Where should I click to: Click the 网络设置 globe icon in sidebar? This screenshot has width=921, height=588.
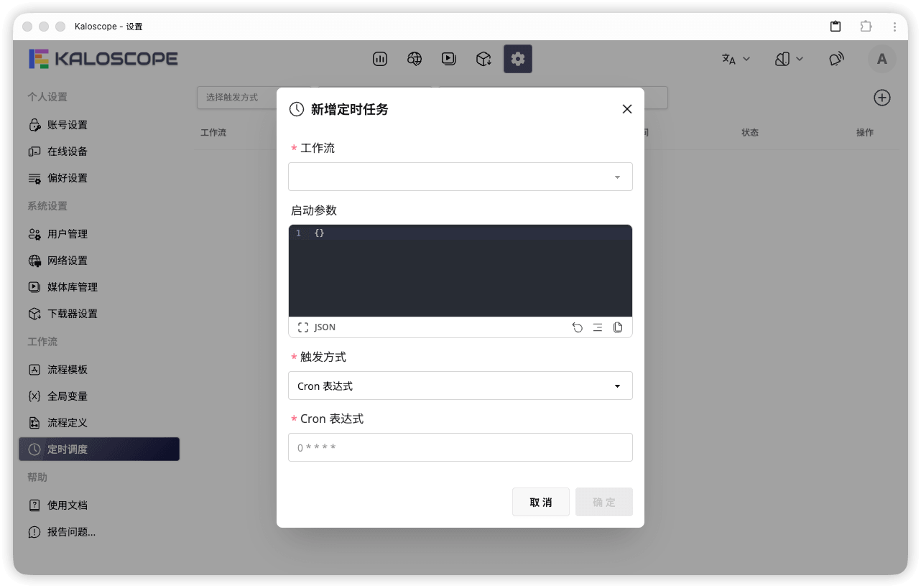[x=34, y=261]
